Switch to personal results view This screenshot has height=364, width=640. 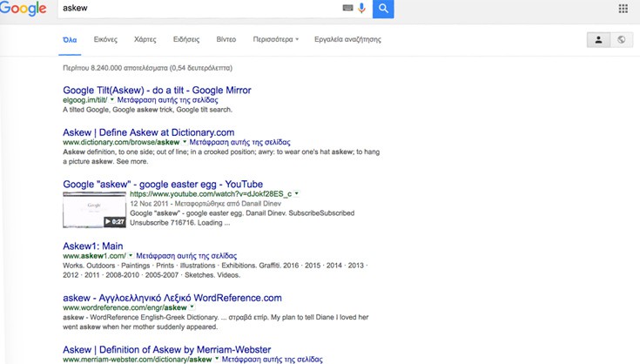tap(598, 39)
